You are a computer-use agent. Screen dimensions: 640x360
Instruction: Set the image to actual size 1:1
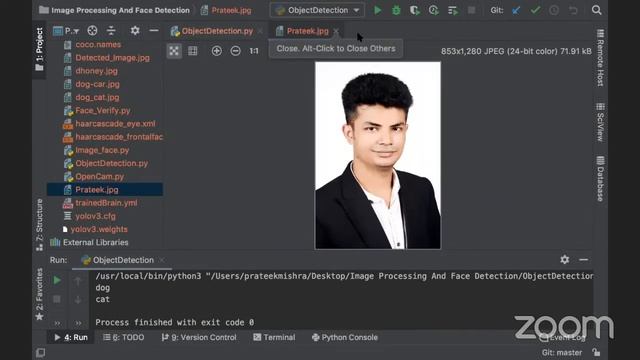pos(254,51)
